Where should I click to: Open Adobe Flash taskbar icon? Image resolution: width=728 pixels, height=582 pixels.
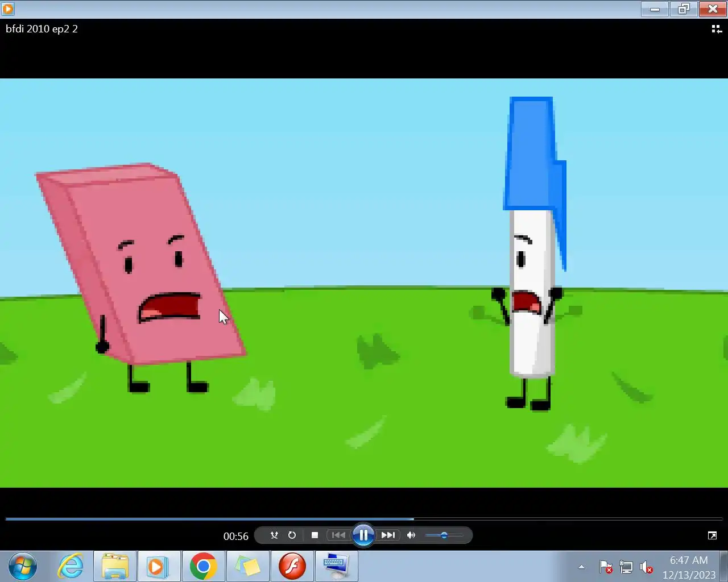[x=292, y=566]
